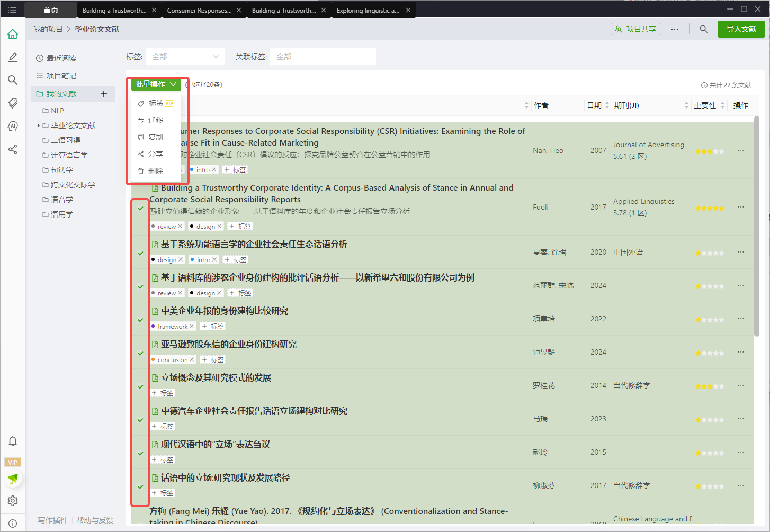Open the top toolbar three-dot more menu
This screenshot has width=770, height=532.
(675, 29)
